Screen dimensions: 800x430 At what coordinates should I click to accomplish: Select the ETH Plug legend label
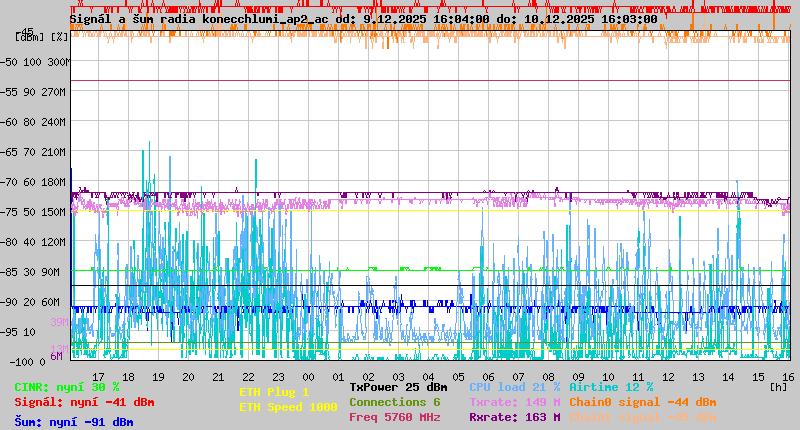(274, 392)
